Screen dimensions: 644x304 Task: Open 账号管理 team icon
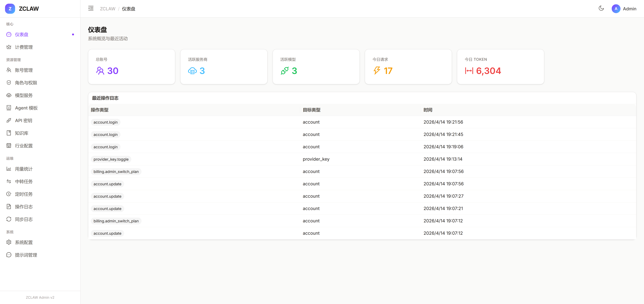[9, 70]
